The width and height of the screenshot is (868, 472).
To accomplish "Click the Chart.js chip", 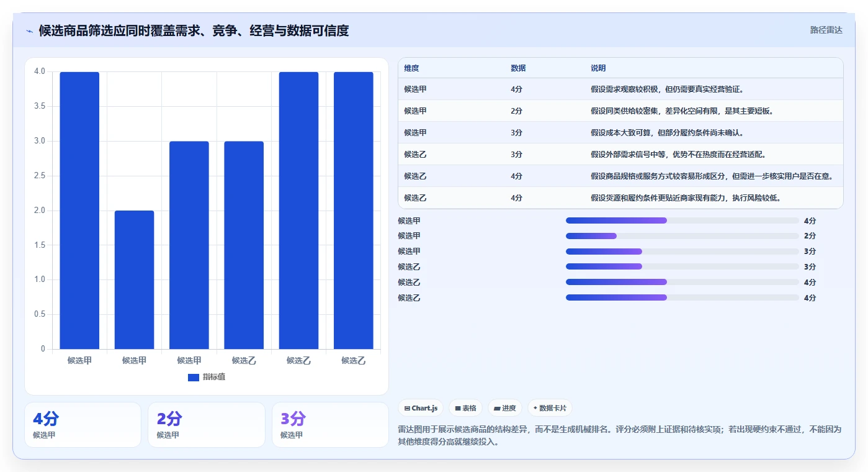I will click(421, 408).
